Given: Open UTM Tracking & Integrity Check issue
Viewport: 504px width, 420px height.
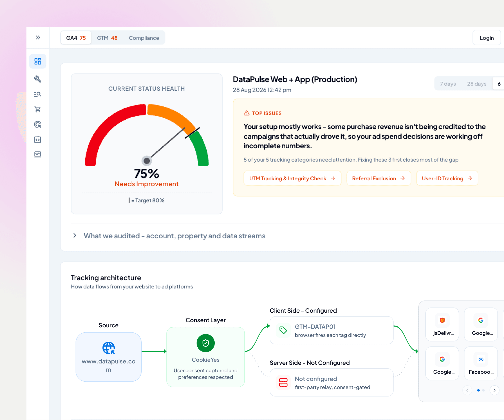Looking at the screenshot, I should (292, 178).
